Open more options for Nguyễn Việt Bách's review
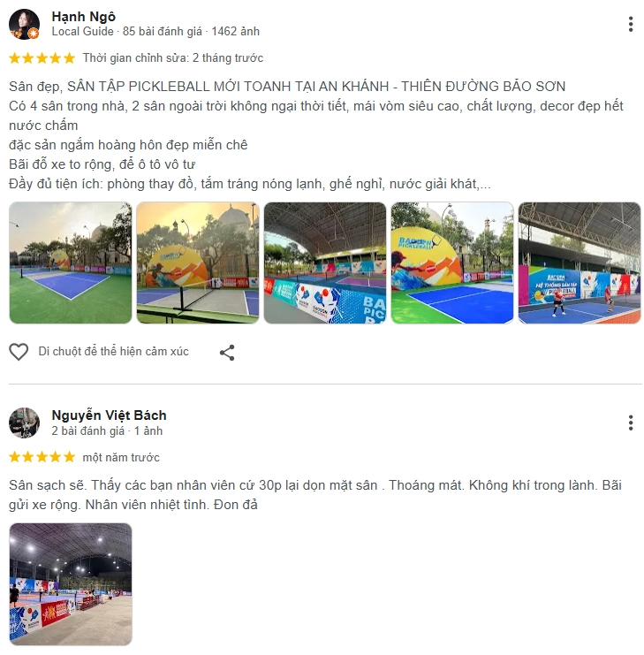 631,423
